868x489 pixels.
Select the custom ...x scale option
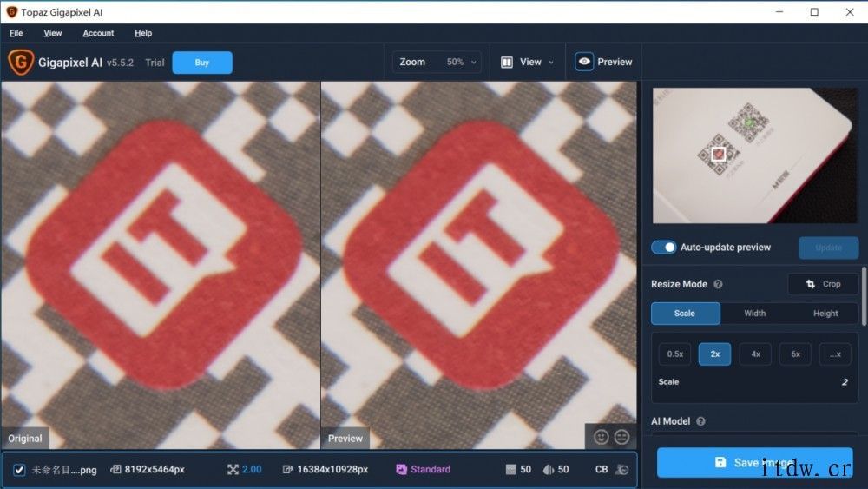(x=835, y=354)
